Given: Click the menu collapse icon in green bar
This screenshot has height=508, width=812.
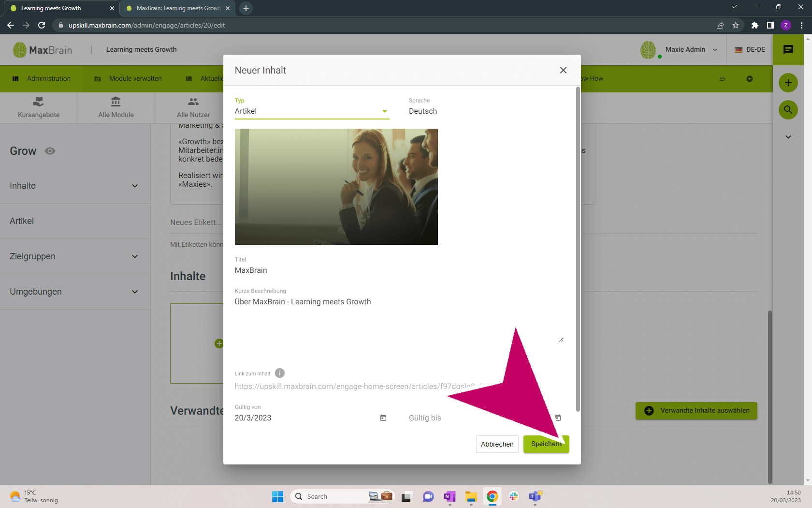Looking at the screenshot, I should point(723,79).
